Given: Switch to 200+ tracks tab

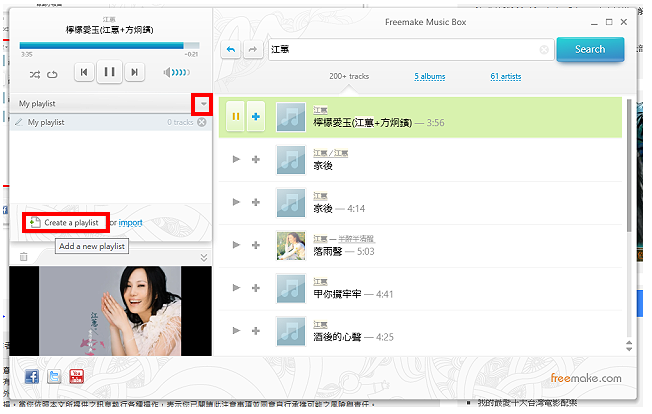Looking at the screenshot, I should tap(349, 76).
